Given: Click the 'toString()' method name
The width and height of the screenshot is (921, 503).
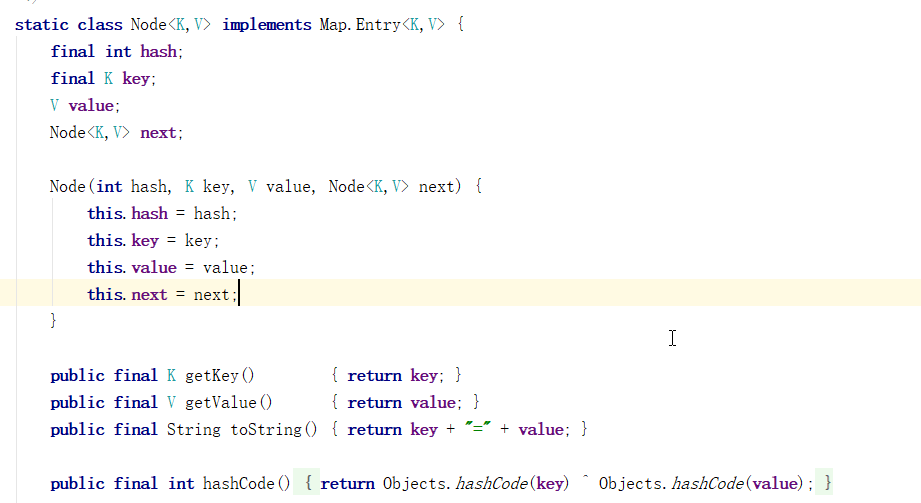Looking at the screenshot, I should 274,430.
